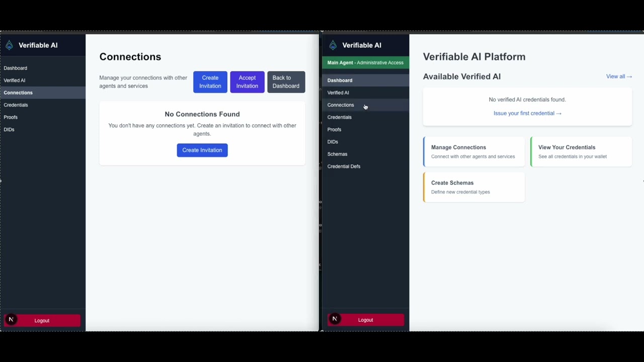Open Credential Defs in the right sidebar
Image resolution: width=644 pixels, height=362 pixels.
click(366, 166)
